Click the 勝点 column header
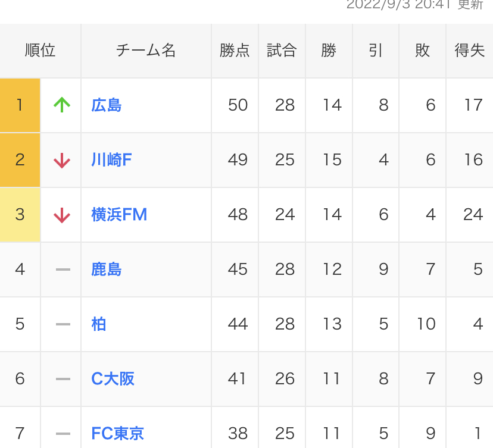The width and height of the screenshot is (493, 448). click(x=235, y=51)
